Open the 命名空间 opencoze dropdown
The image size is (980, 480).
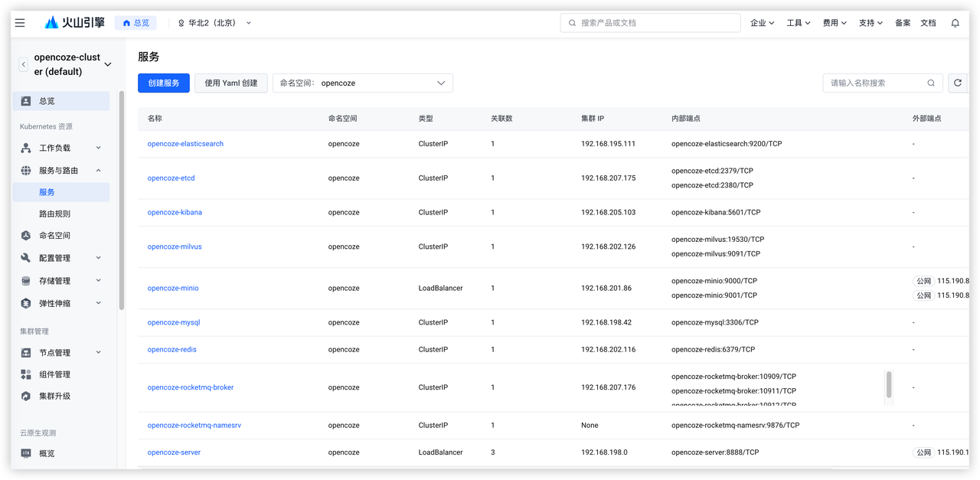[x=363, y=83]
